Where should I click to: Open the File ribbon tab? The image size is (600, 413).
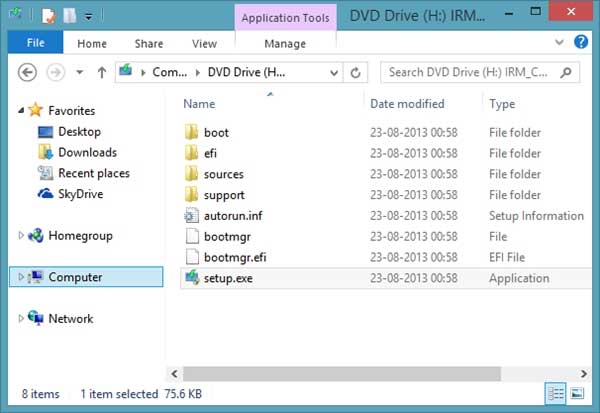point(35,42)
